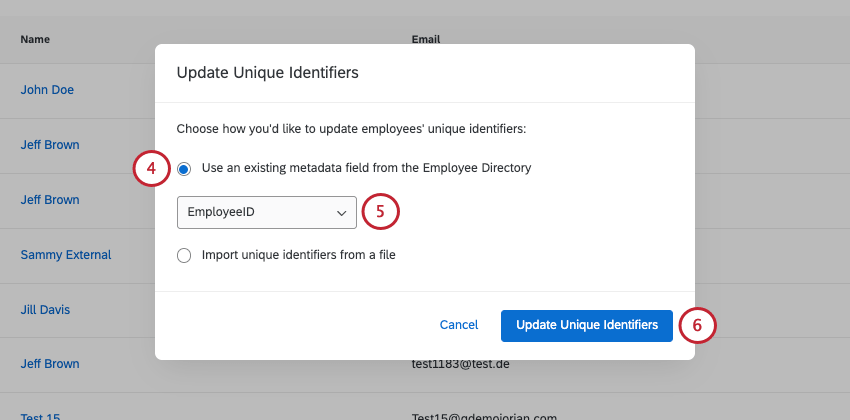Choose the import identifiers from file radio button
The width and height of the screenshot is (850, 420).
(184, 255)
